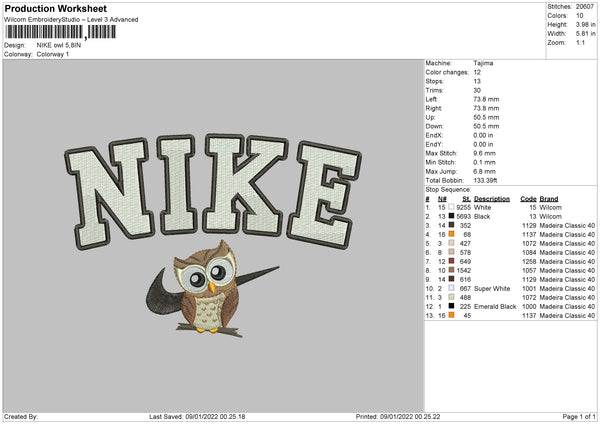Pick the orange swatch in stop 4
The width and height of the screenshot is (600, 424).
451,234
